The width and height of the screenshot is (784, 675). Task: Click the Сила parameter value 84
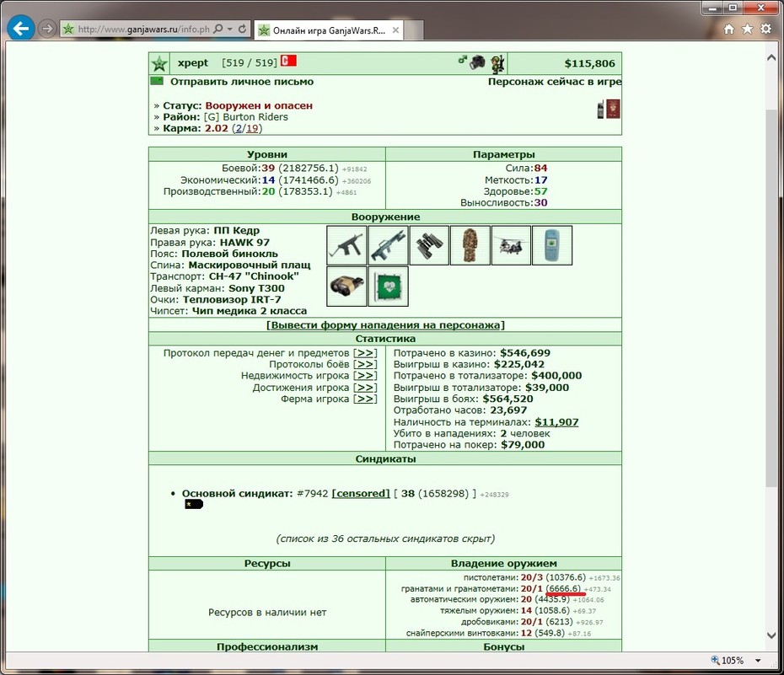540,169
